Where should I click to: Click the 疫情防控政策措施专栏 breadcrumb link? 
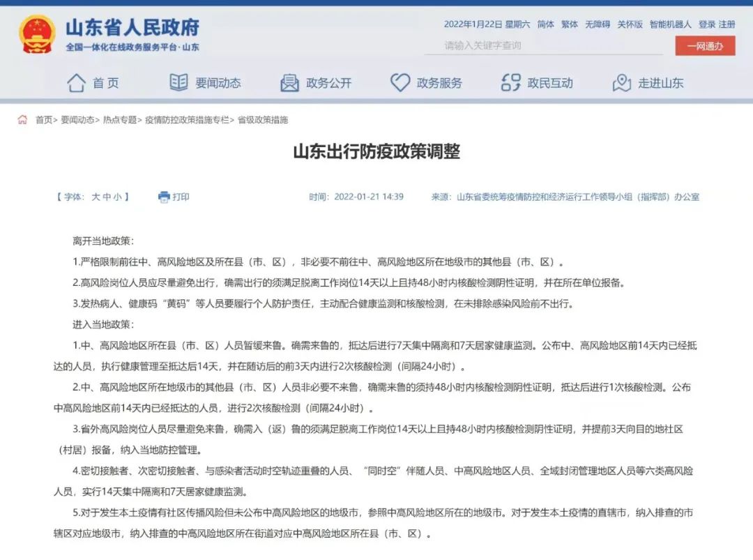coord(188,119)
